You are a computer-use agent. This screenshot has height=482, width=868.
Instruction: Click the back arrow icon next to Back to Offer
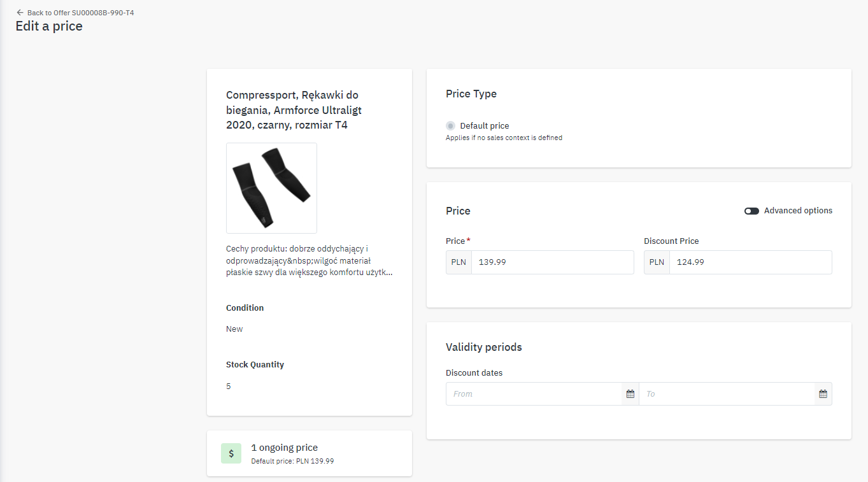20,13
